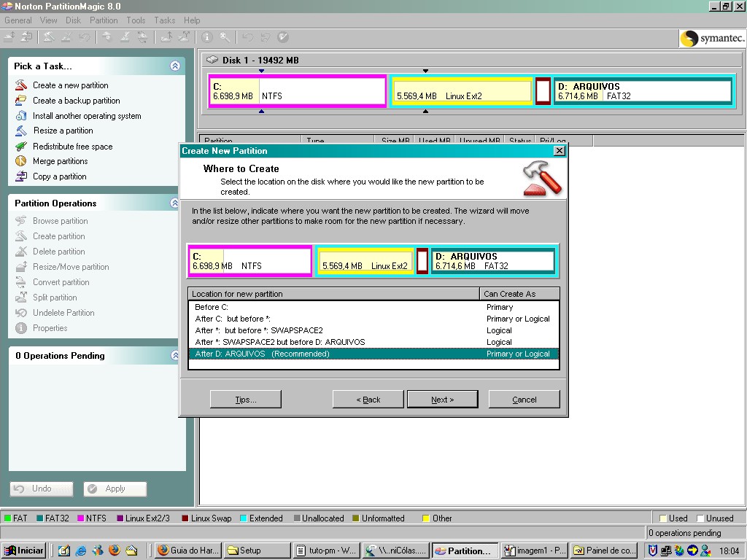
Task: Click the C: NTFS block in the wizard disk map
Action: coord(250,261)
